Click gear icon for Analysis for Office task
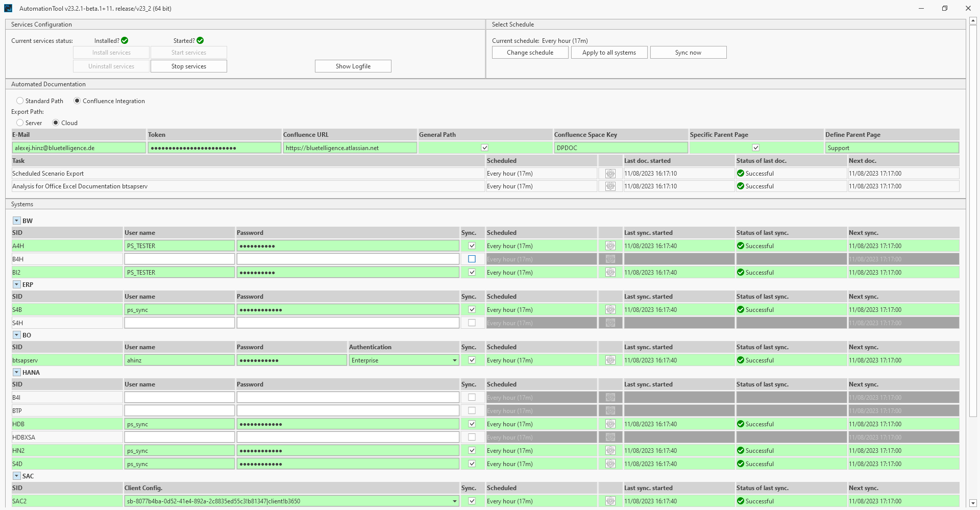980x510 pixels. [x=610, y=186]
